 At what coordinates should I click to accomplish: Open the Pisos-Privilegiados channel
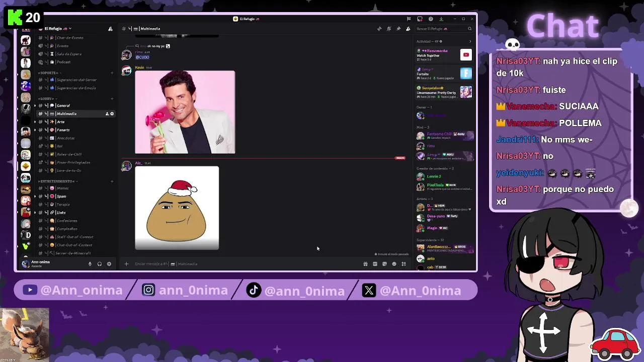(75, 162)
